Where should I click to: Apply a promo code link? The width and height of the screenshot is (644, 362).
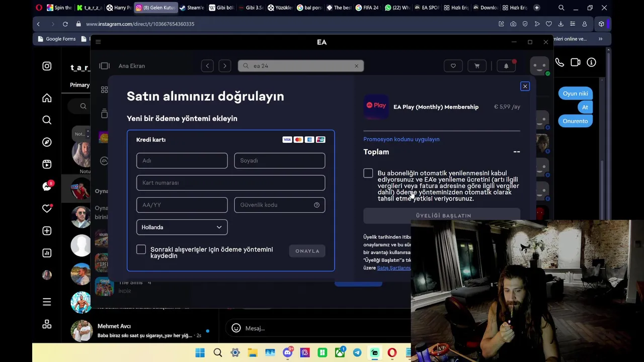401,139
